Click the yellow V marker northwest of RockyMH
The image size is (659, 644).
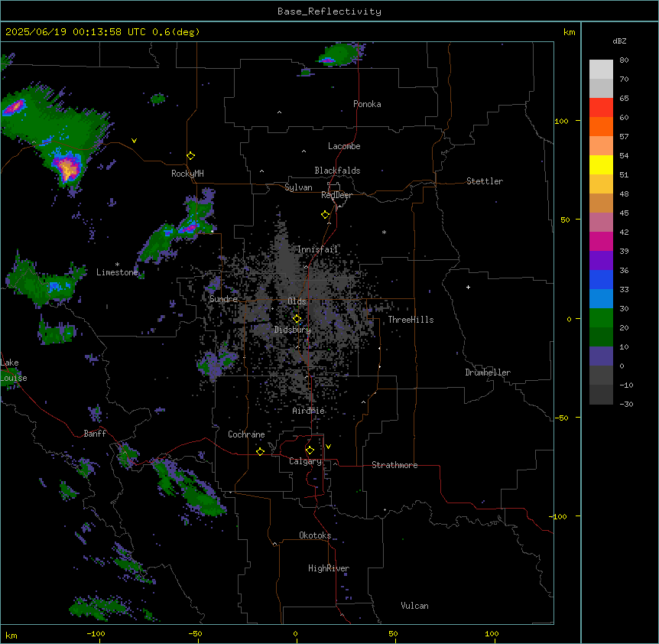tap(134, 141)
